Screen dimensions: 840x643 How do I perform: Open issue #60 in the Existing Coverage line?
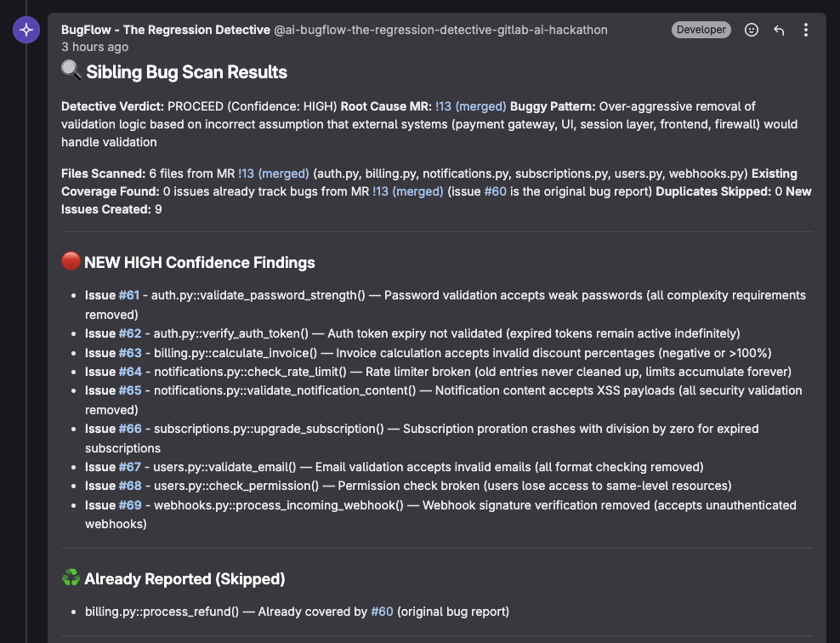coord(495,191)
